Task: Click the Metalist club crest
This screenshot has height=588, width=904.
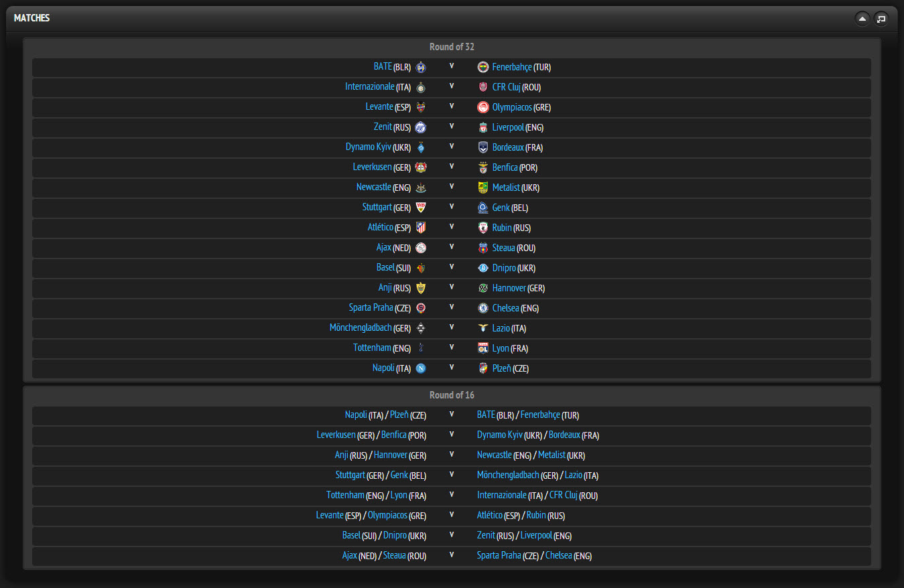Action: pyautogui.click(x=483, y=188)
